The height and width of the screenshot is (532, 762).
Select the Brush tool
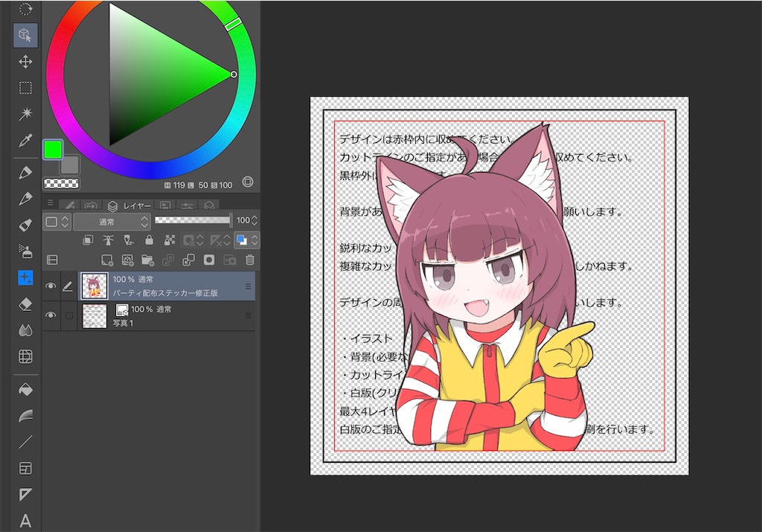tap(25, 225)
